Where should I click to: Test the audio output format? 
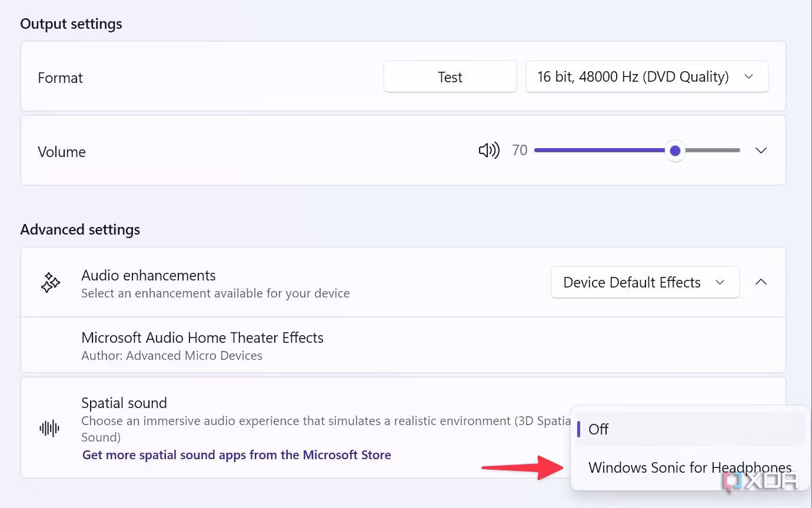click(x=450, y=77)
